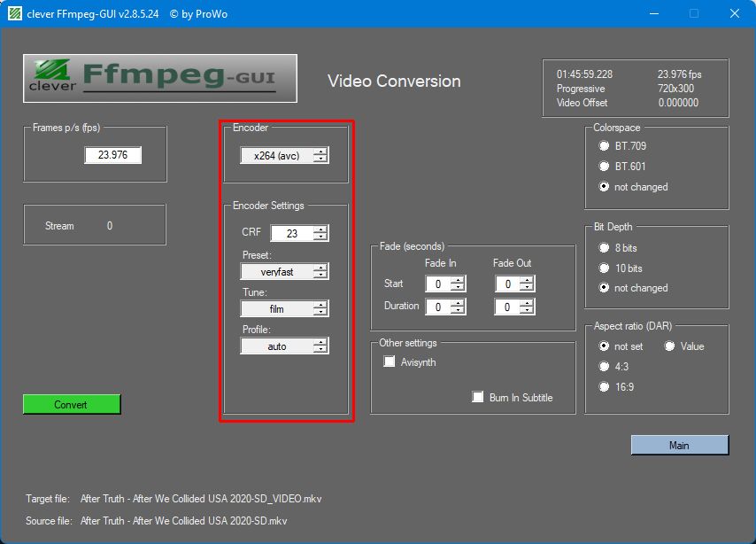Step Preset down with its down arrow
The image size is (756, 544).
click(320, 276)
